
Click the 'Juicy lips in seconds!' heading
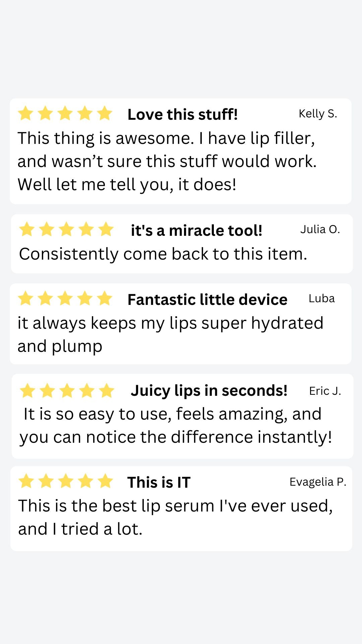coord(209,391)
